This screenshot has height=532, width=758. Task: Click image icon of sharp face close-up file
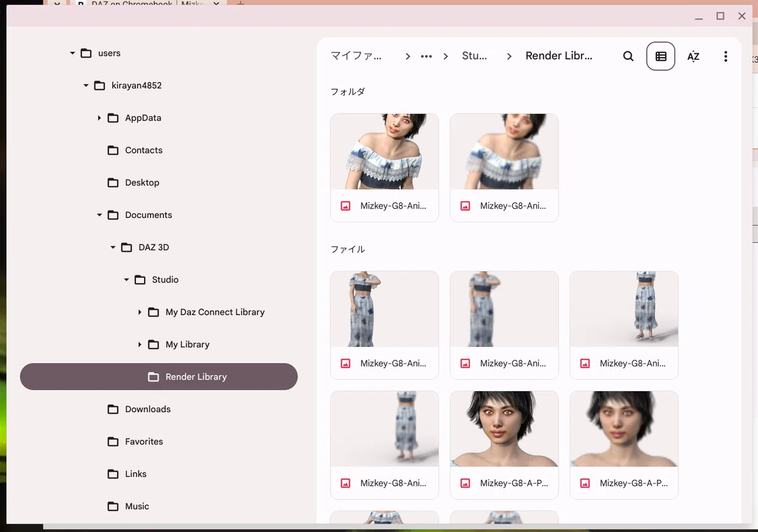coord(466,483)
